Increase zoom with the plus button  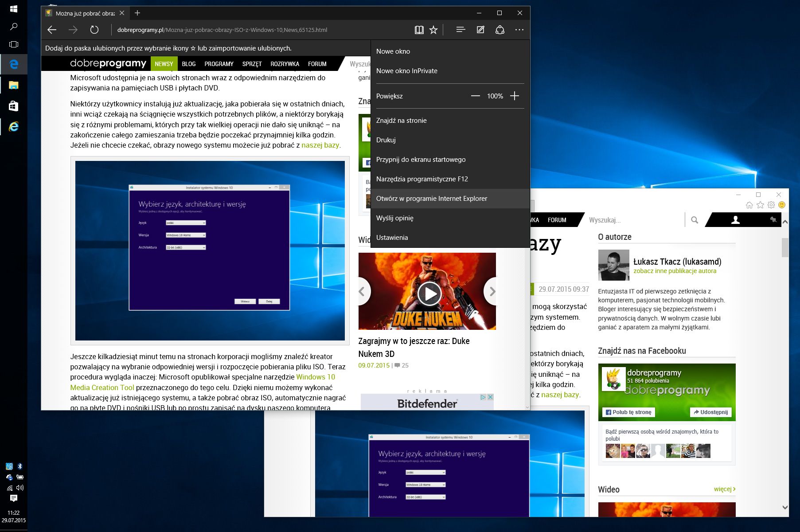coord(515,96)
